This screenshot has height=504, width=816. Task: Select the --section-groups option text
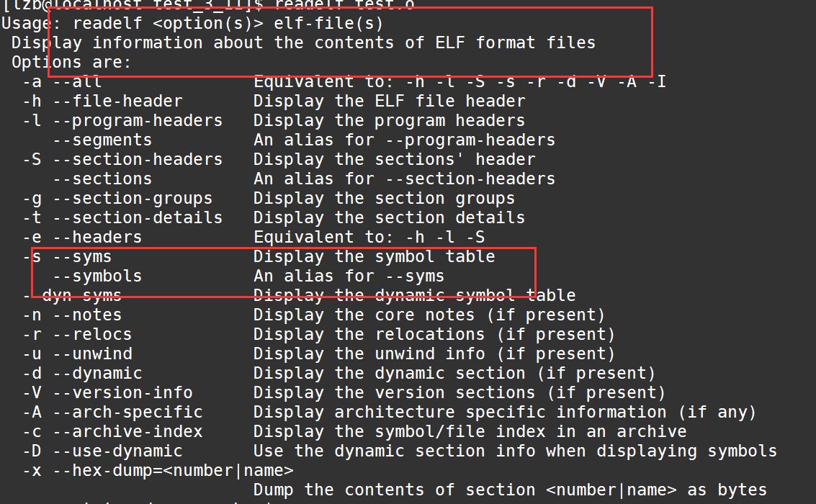132,198
